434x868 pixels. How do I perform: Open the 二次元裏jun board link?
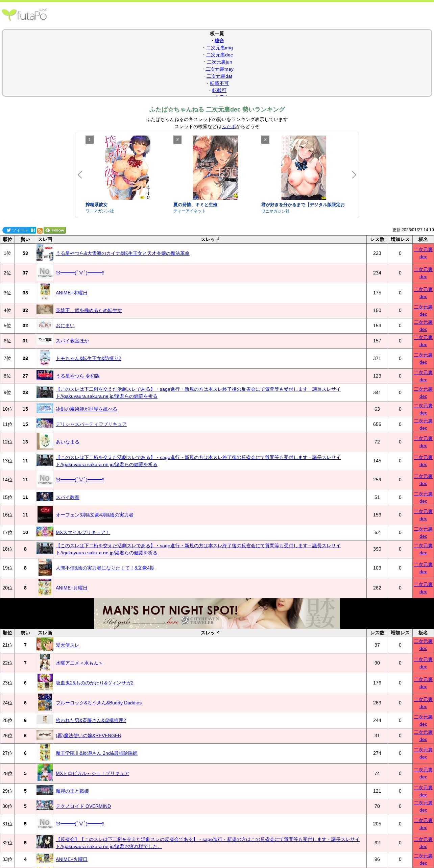(x=219, y=62)
